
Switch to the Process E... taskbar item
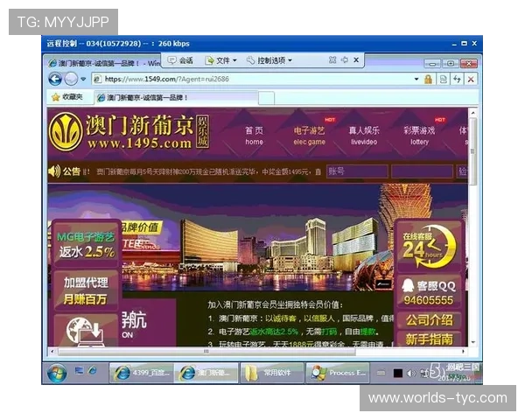337,373
